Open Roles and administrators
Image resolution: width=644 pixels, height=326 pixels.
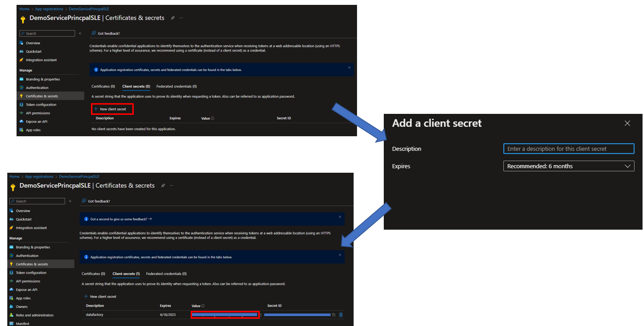pyautogui.click(x=35, y=315)
